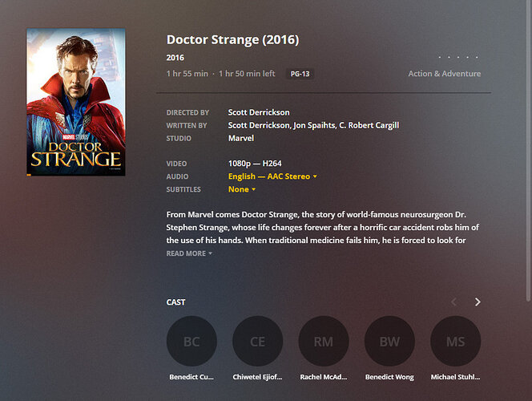Click the PG-13 rating badge
This screenshot has width=532, height=401.
[300, 74]
